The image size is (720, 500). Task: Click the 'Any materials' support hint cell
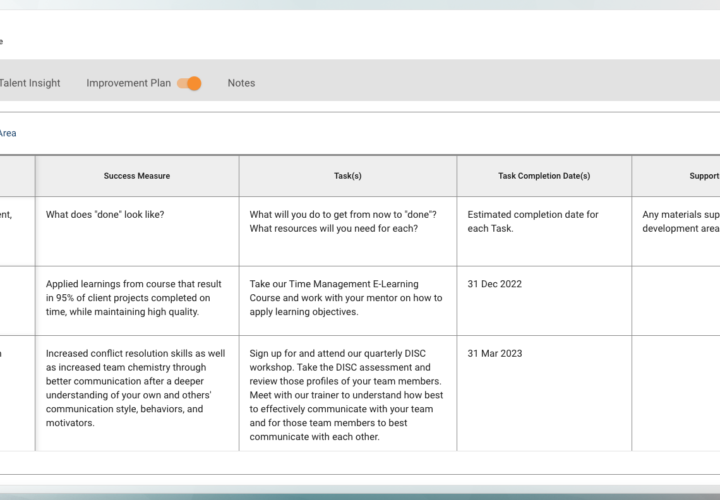(676, 231)
